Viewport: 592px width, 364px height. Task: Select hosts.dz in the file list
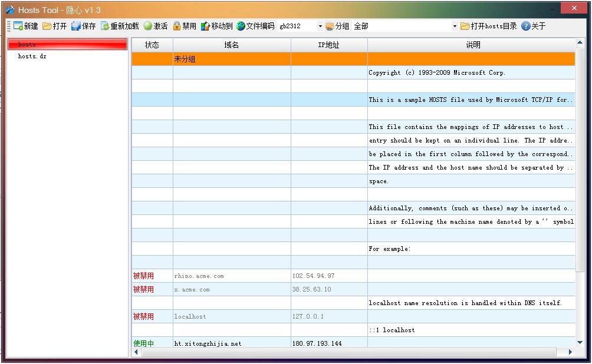tap(32, 56)
